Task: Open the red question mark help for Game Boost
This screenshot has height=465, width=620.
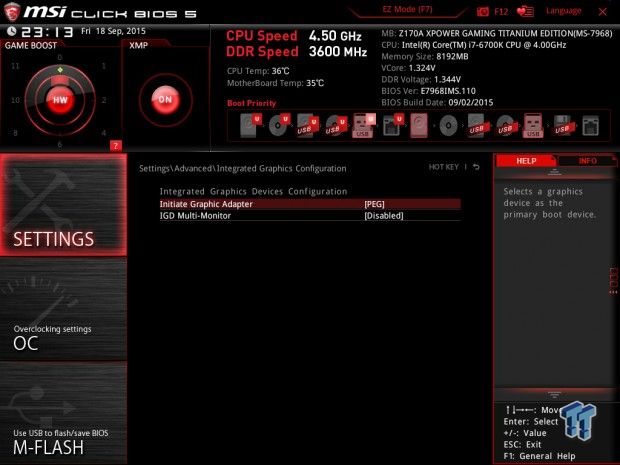Action: (115, 146)
